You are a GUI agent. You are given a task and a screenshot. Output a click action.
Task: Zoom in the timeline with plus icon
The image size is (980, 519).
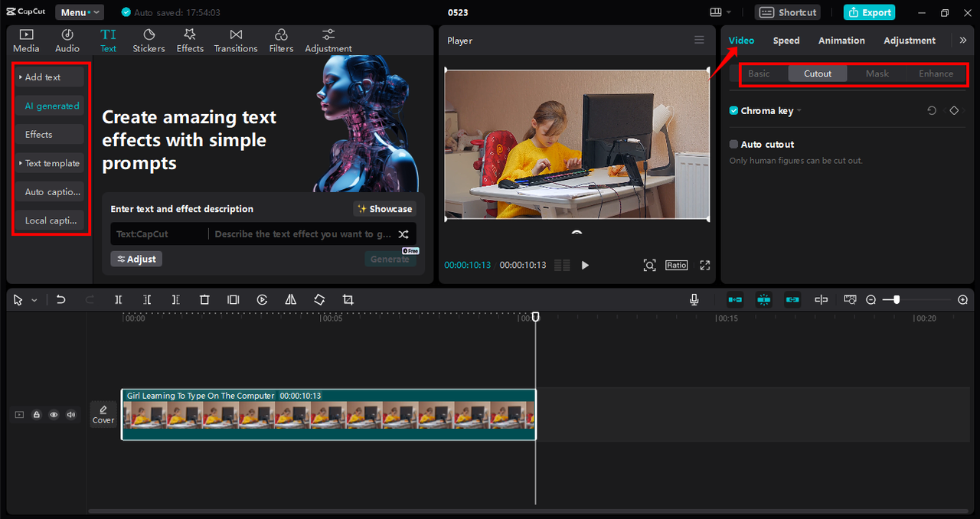pos(963,300)
